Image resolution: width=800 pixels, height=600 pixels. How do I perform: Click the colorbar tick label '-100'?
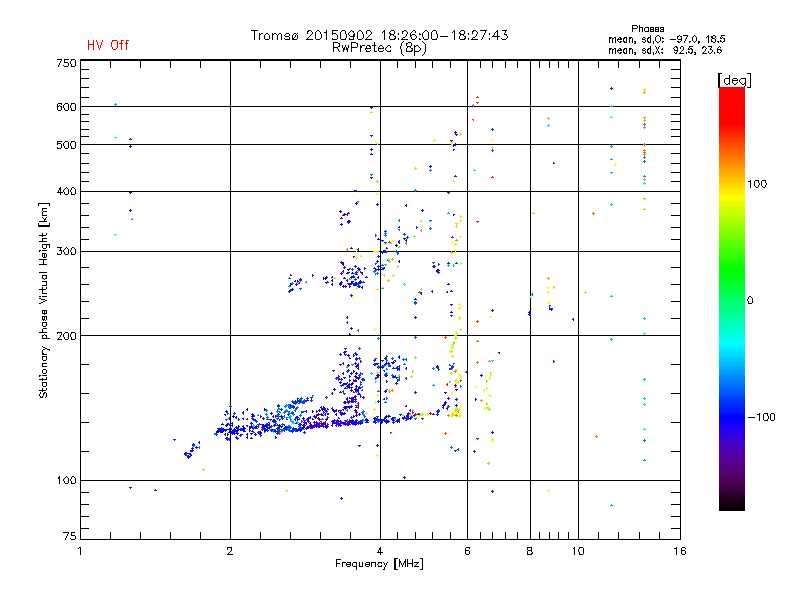point(761,417)
